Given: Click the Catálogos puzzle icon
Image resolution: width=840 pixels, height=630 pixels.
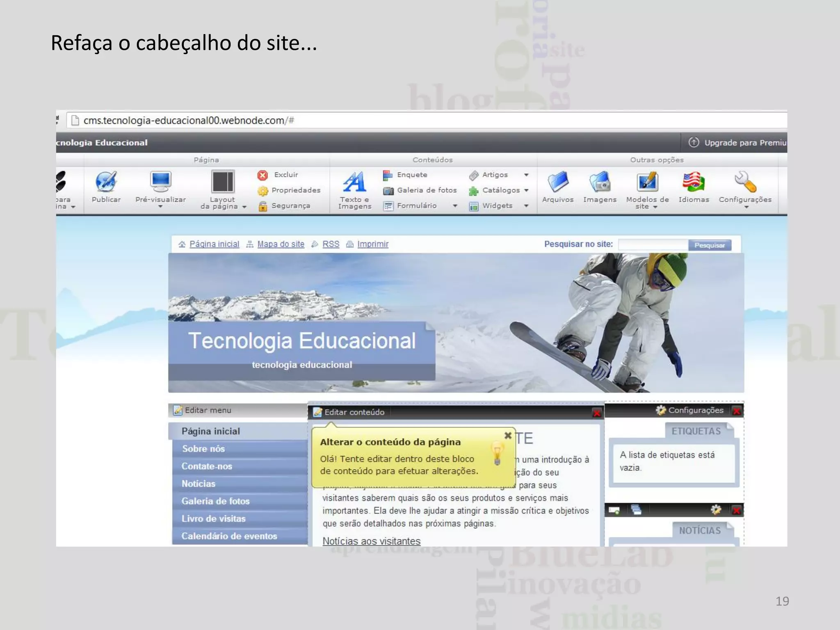Looking at the screenshot, I should tap(474, 191).
